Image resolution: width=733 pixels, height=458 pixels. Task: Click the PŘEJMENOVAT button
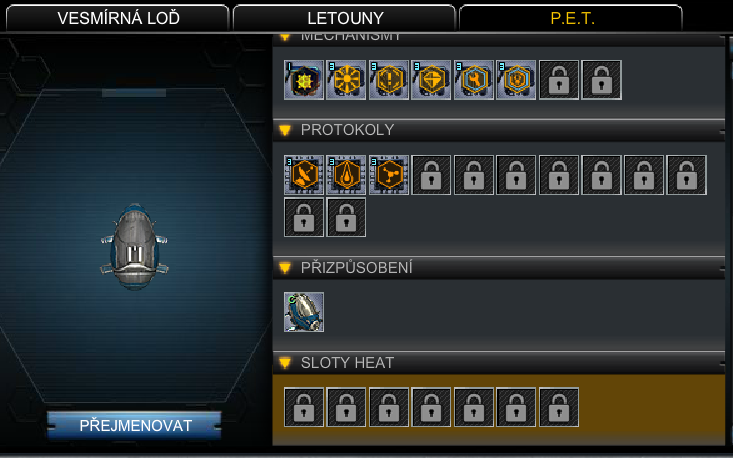point(135,426)
